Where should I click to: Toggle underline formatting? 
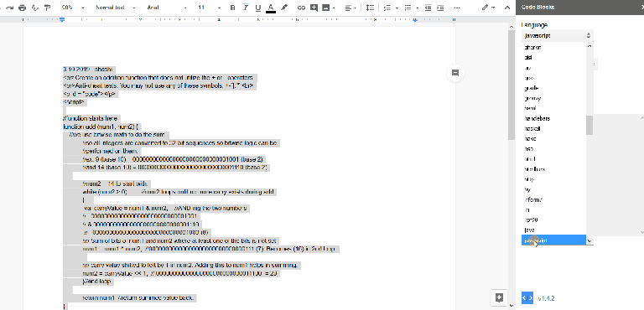[258, 8]
